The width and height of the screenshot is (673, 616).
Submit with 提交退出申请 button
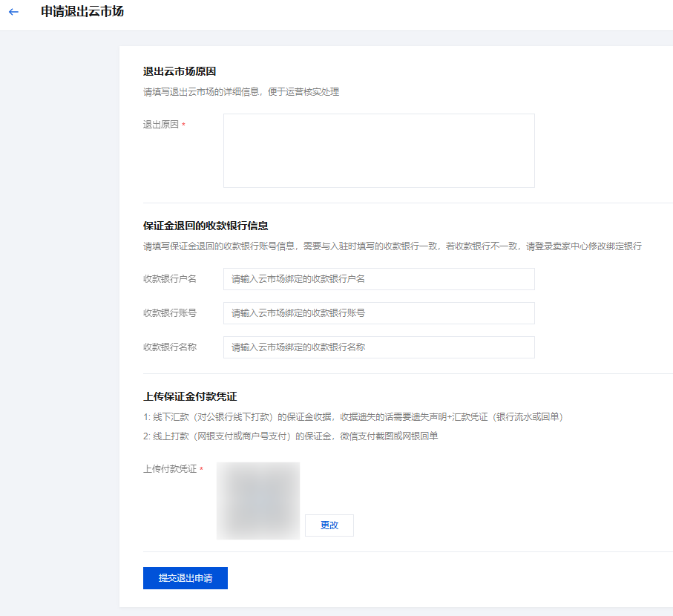pyautogui.click(x=186, y=578)
